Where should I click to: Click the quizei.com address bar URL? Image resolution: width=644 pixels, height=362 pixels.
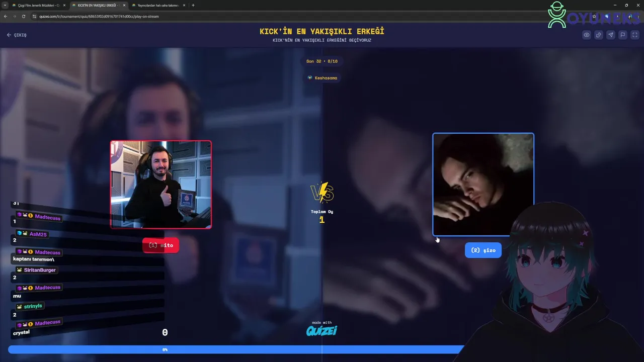(99, 16)
